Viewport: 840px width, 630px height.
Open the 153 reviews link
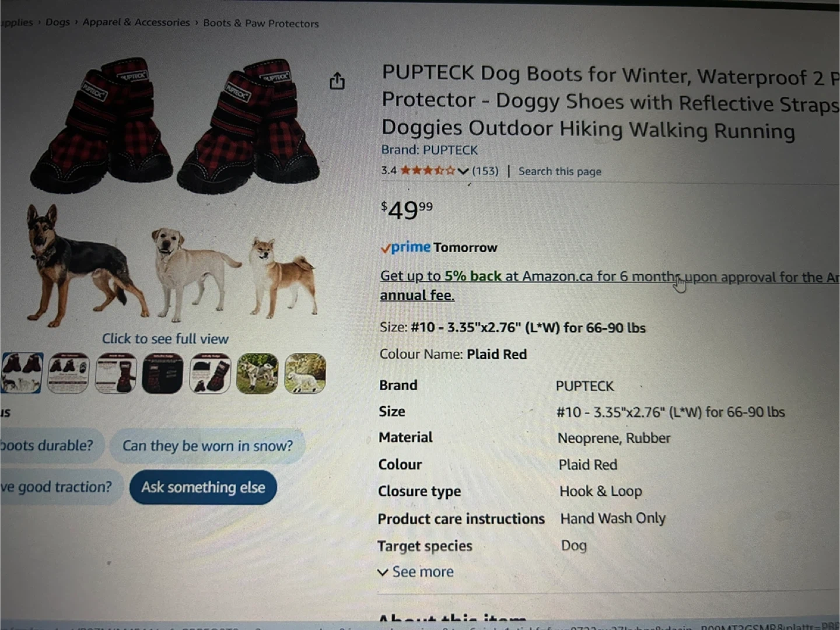pyautogui.click(x=485, y=171)
